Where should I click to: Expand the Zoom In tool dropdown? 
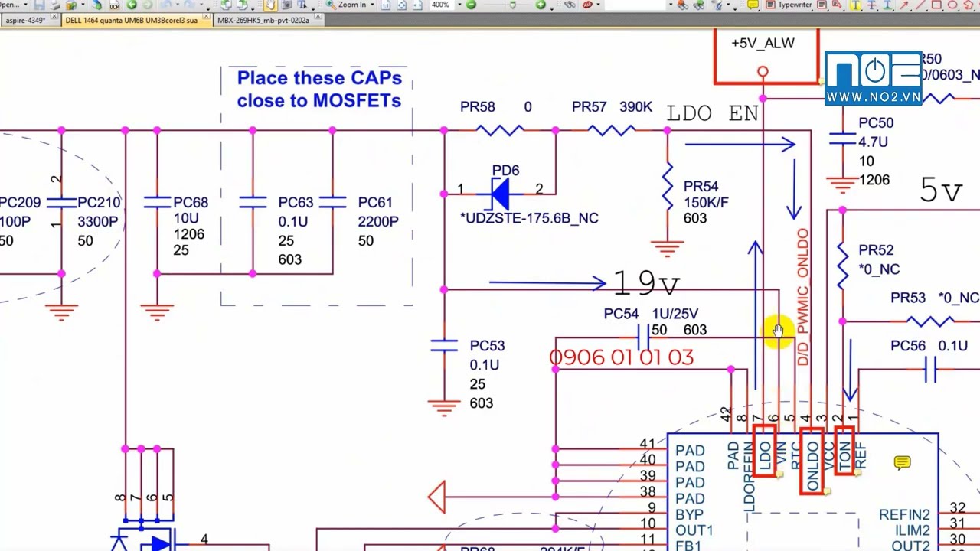point(372,5)
